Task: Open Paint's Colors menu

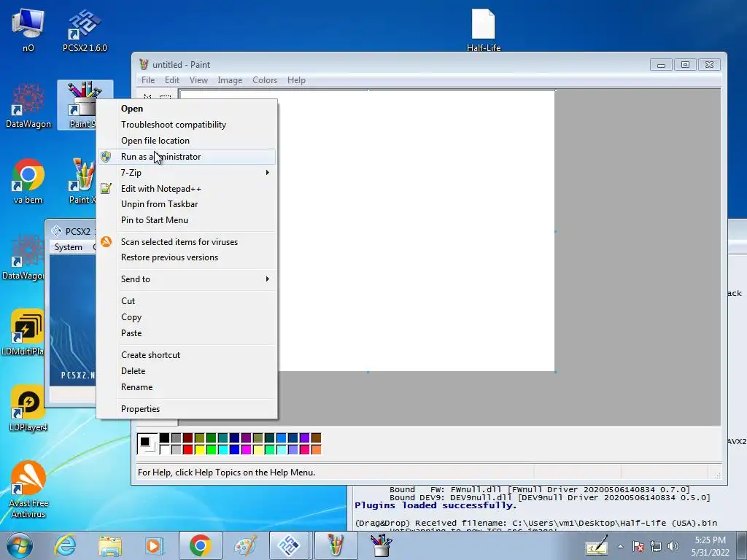Action: (265, 80)
